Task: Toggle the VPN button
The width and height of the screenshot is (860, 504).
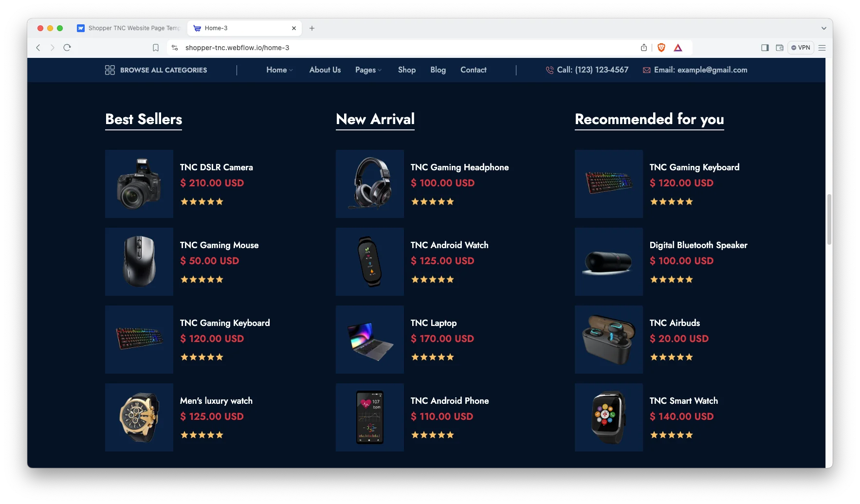Action: tap(801, 48)
